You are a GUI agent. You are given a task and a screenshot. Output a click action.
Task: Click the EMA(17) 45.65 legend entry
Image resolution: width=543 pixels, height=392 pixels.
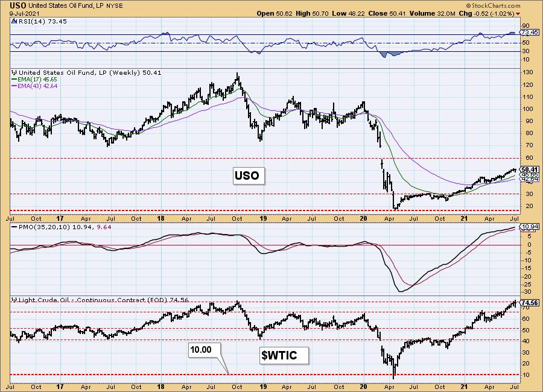(34, 80)
